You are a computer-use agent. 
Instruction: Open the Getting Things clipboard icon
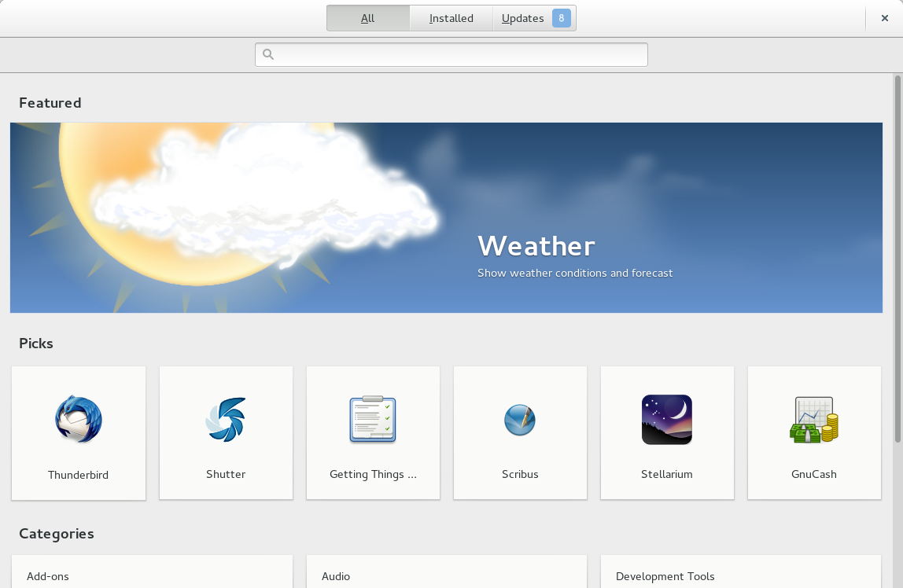click(x=373, y=420)
